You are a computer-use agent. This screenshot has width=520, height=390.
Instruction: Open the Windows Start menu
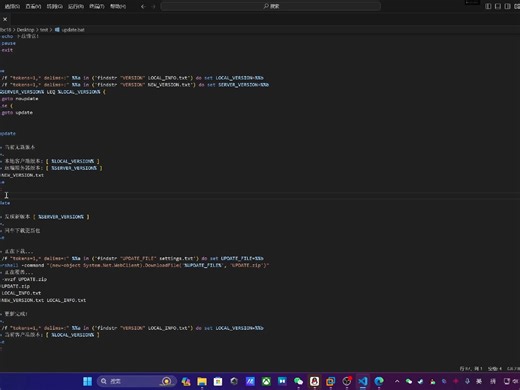tap(87, 381)
